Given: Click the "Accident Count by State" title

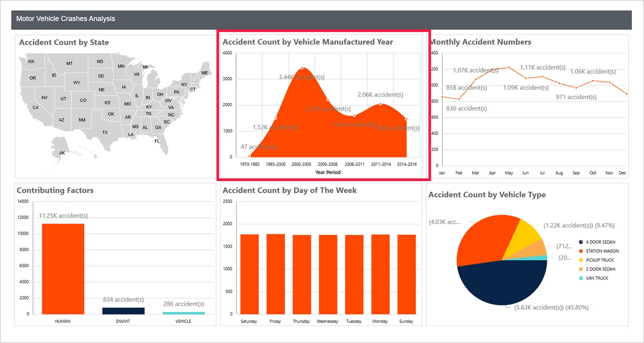Looking at the screenshot, I should tap(64, 42).
